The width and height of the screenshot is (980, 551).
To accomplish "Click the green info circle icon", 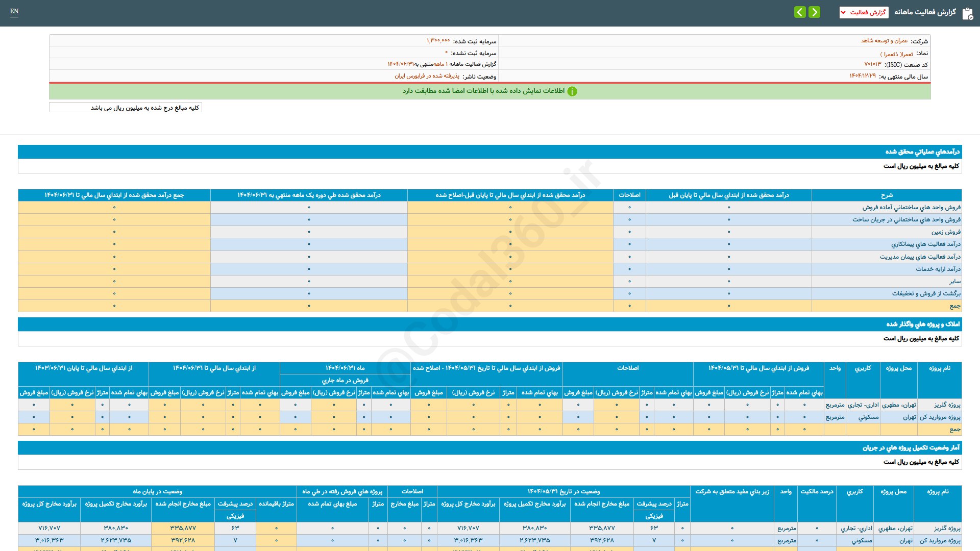I will tap(572, 91).
